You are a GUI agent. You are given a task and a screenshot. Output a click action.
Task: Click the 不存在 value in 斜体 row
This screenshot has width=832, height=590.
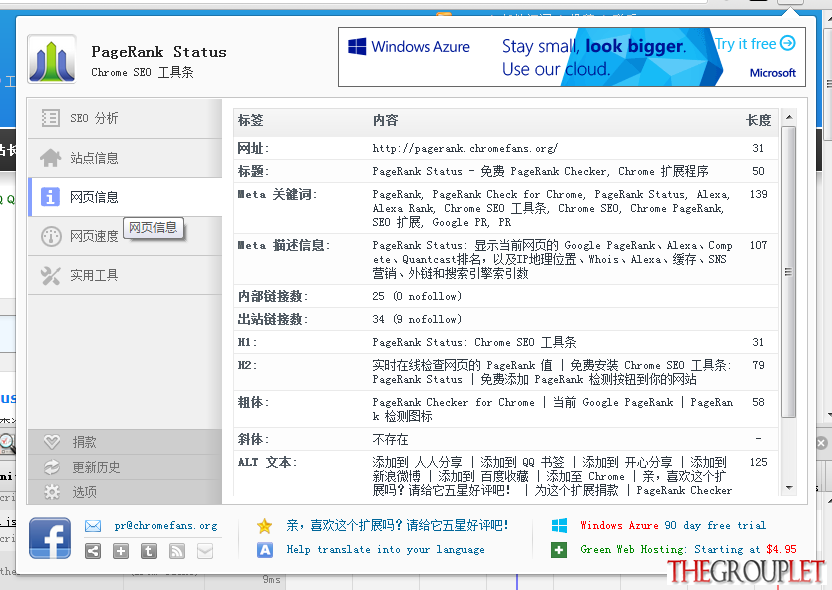pos(390,439)
